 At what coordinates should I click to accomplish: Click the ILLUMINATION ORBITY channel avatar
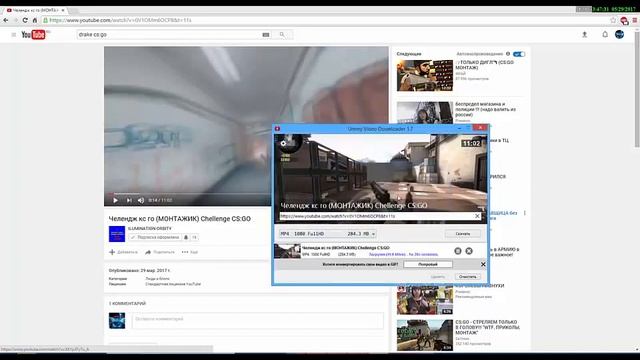coord(117,234)
